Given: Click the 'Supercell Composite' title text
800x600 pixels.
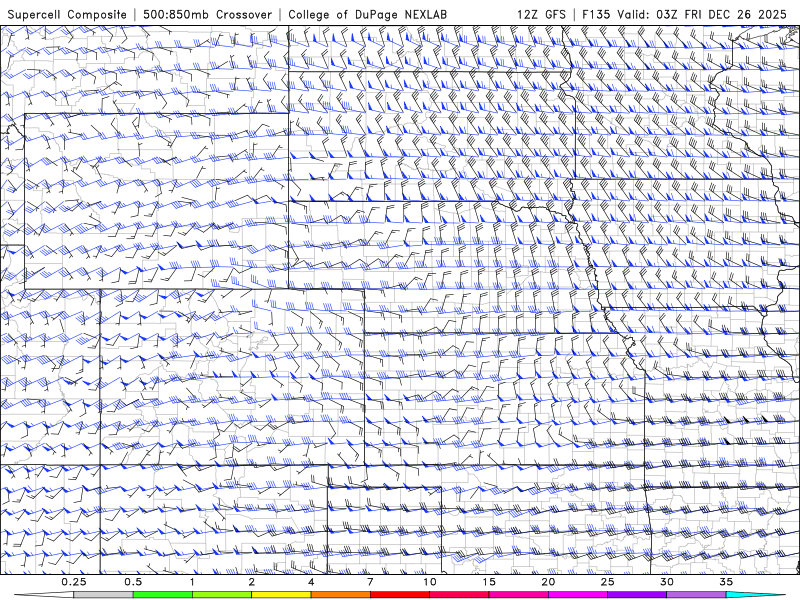Looking at the screenshot, I should point(67,15).
